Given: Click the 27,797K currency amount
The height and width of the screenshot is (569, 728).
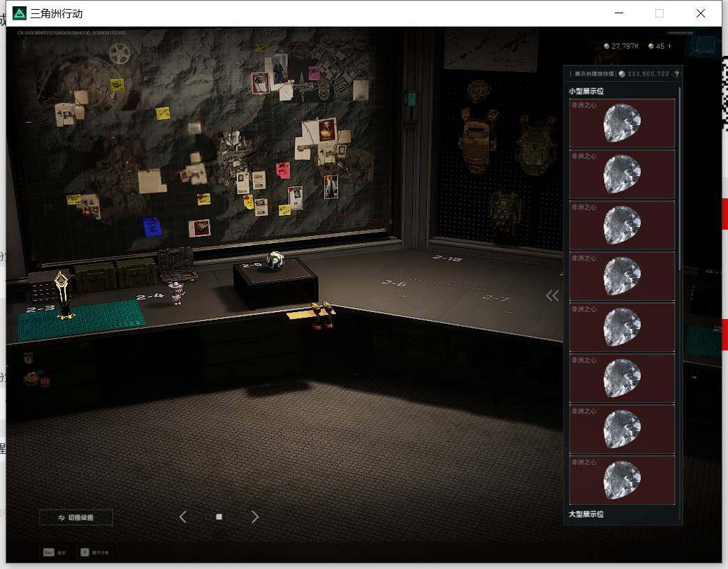Looking at the screenshot, I should coord(625,46).
